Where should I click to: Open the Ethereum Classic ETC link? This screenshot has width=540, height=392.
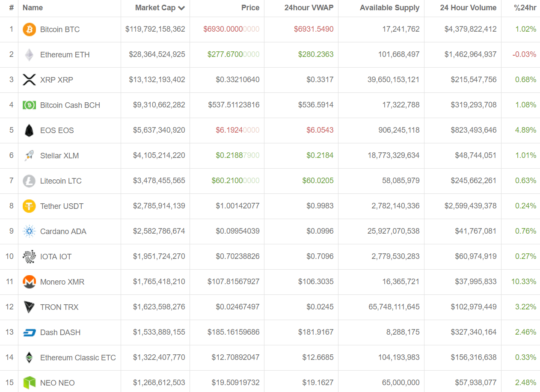click(x=78, y=358)
